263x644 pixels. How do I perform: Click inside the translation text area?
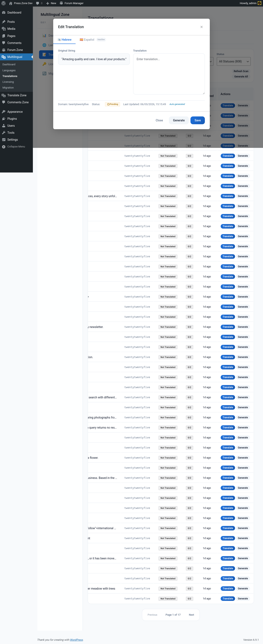(x=169, y=74)
